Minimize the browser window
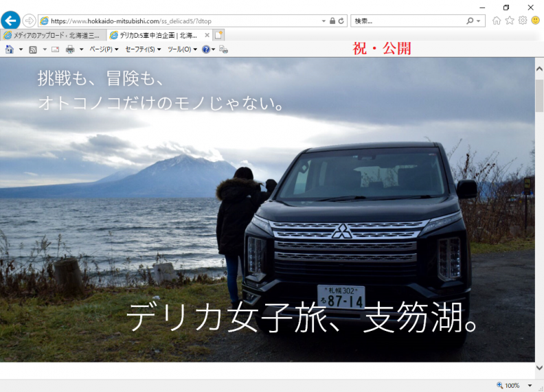This screenshot has width=544, height=392. (x=483, y=8)
